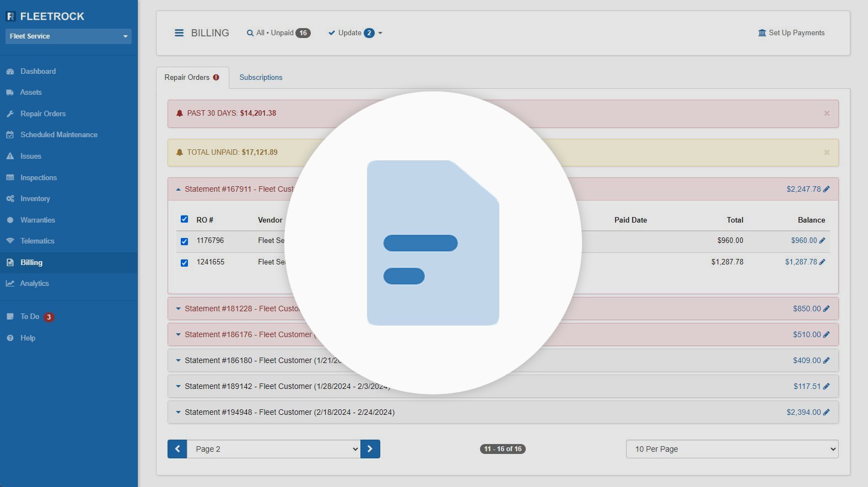Click the Repair Orders wrench icon
Viewport: 868px width, 487px height.
click(x=10, y=114)
